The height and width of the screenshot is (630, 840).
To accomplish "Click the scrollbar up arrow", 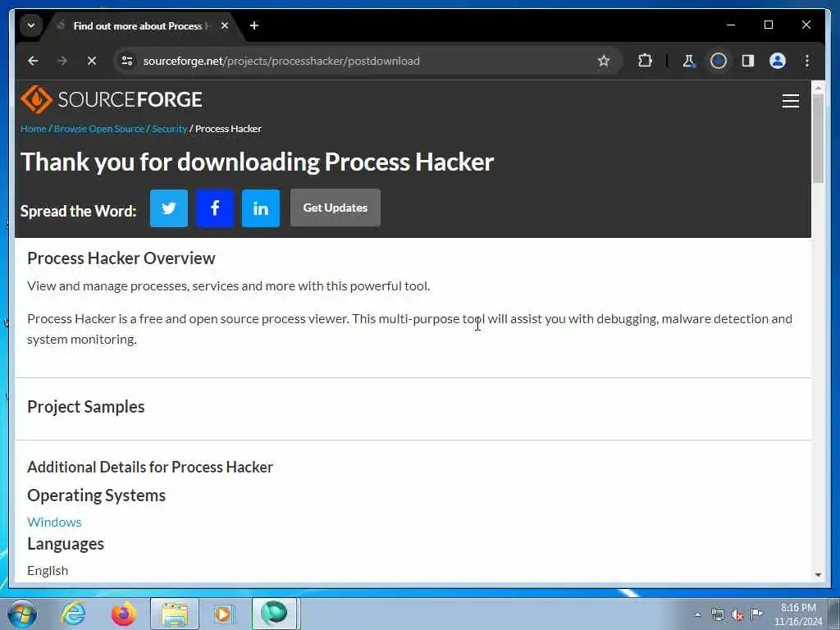I will pos(818,87).
